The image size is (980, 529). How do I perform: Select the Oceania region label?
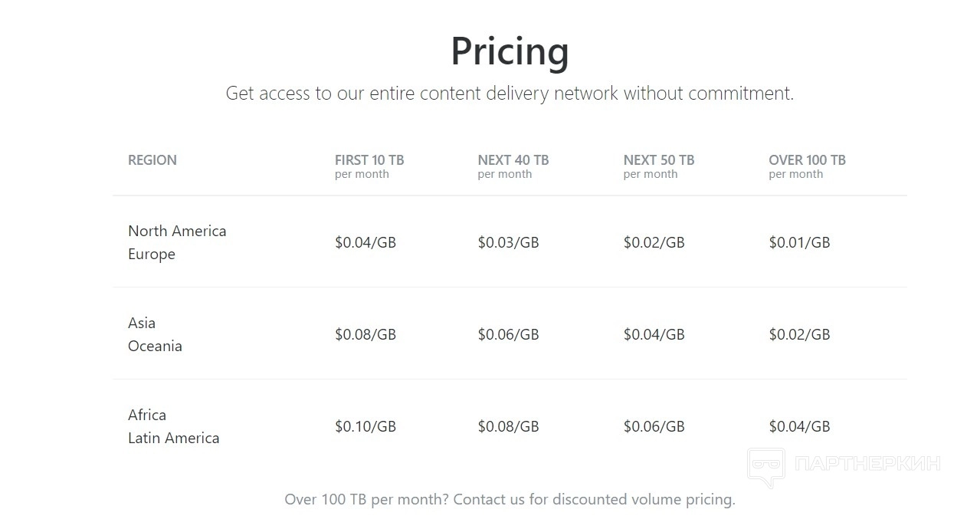click(155, 346)
